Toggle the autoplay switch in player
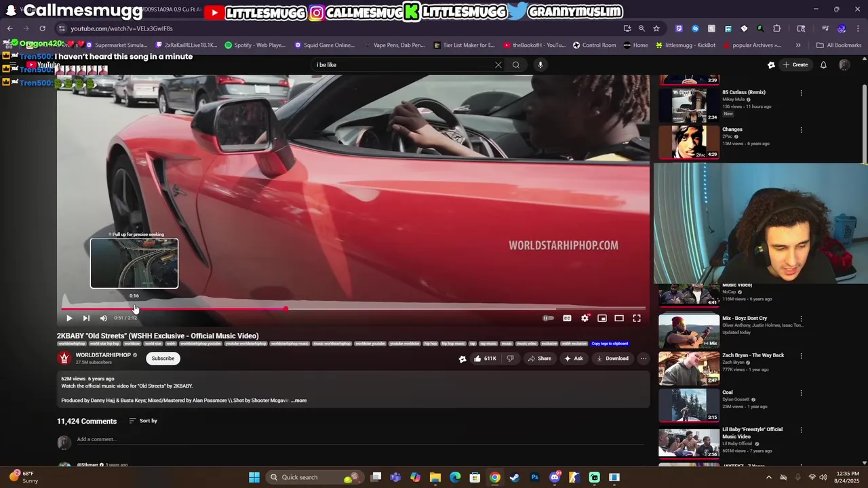868x488 pixels. (549, 318)
